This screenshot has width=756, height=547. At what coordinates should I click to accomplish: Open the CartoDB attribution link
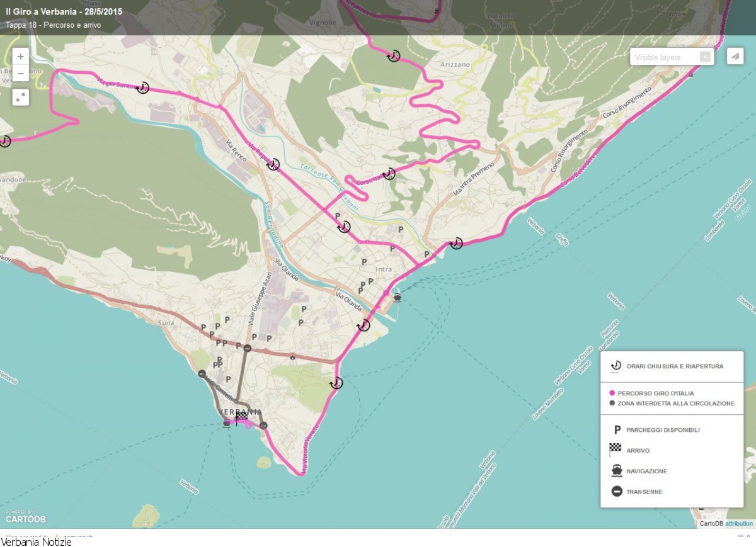(738, 524)
